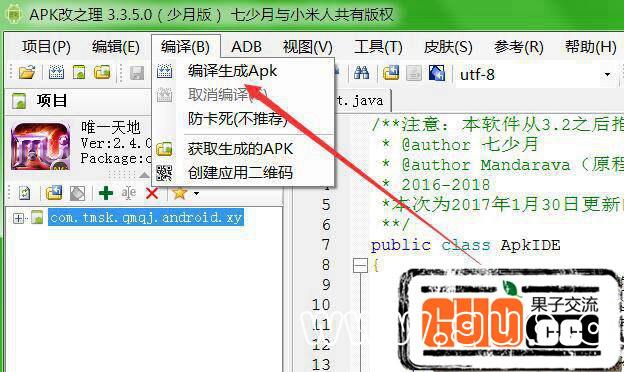Click the refresh icon in project toolbar
This screenshot has width=624, height=372.
[25, 193]
